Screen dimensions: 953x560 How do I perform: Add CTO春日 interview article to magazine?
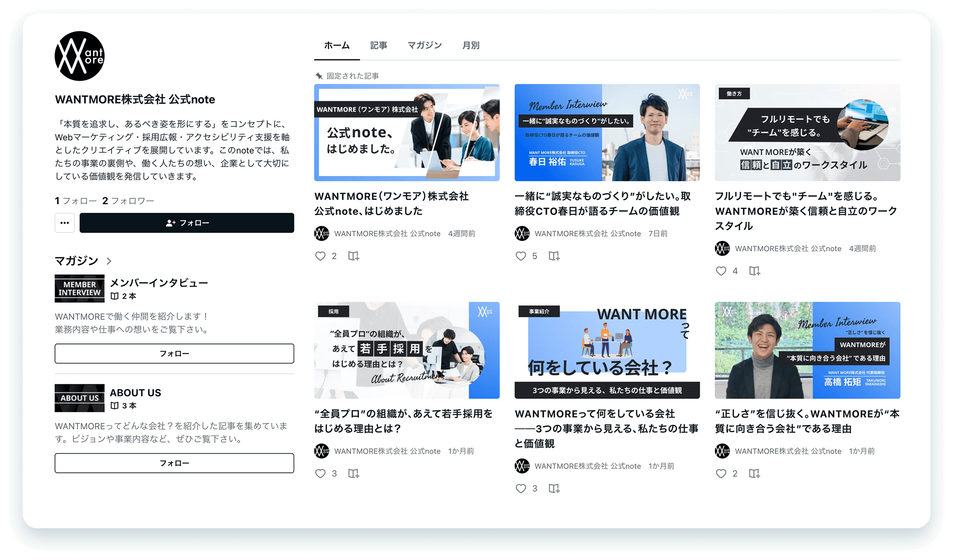(554, 256)
